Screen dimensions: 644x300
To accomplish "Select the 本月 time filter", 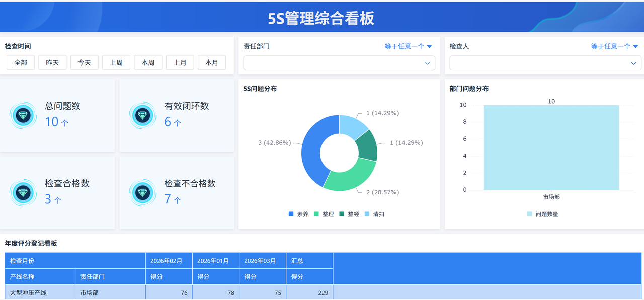I will [212, 63].
